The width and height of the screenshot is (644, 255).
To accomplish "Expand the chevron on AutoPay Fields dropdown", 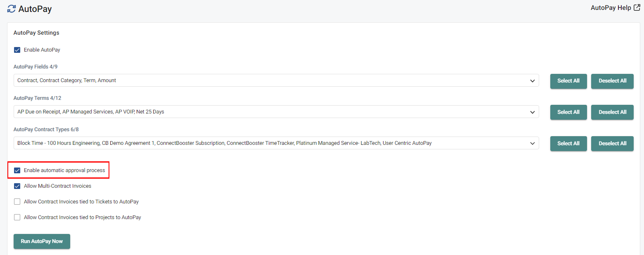I will click(x=533, y=81).
